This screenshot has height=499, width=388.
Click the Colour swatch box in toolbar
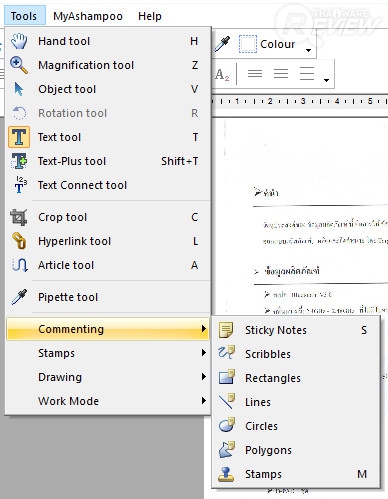(x=248, y=44)
